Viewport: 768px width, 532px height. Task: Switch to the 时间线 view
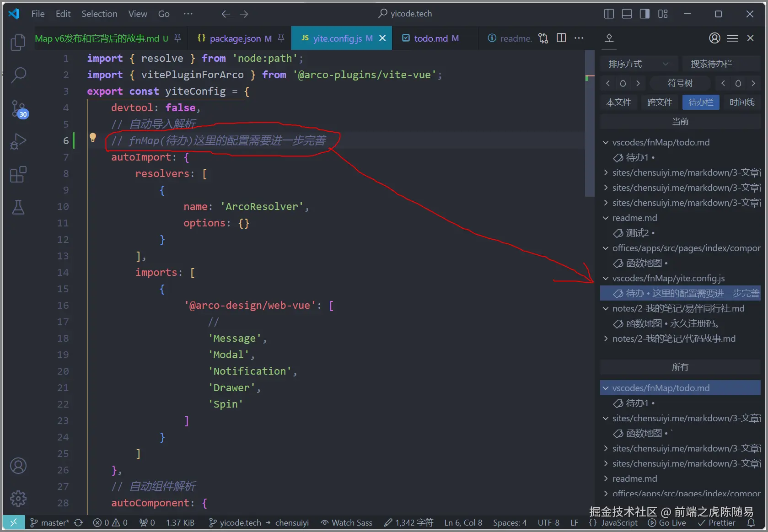tap(742, 102)
